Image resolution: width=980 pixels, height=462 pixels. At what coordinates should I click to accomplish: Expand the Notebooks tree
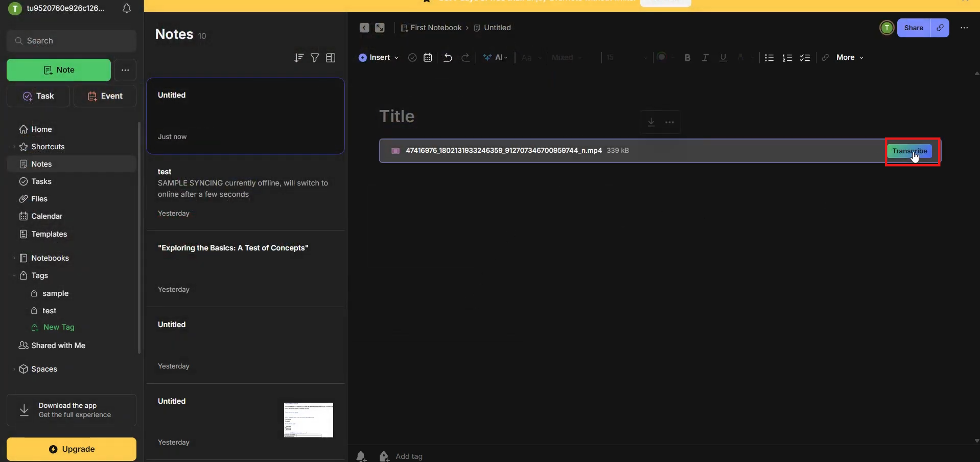click(14, 258)
